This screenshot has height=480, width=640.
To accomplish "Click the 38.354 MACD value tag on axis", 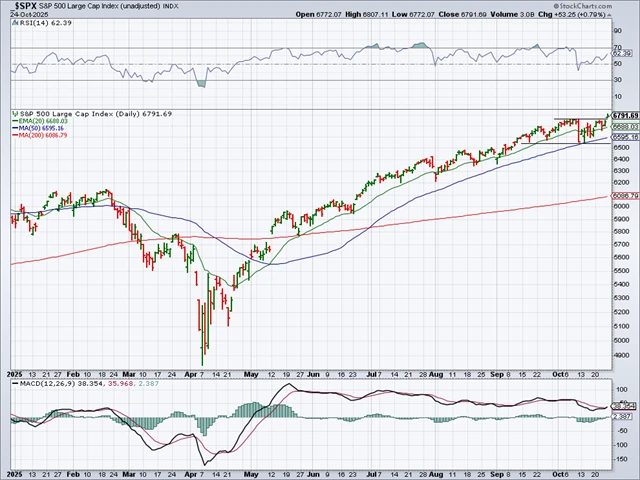I will pos(624,406).
